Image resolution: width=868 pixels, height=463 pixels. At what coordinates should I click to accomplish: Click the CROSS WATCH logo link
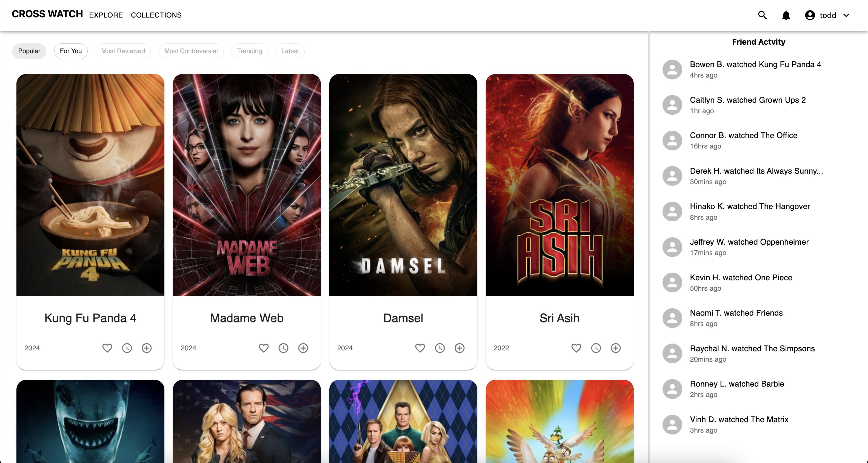(47, 14)
